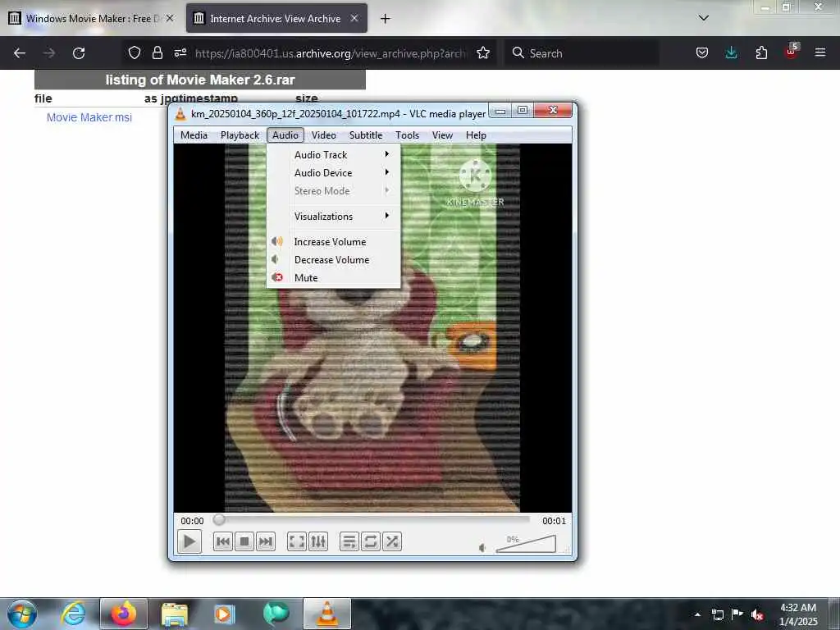Choose Decrease Volume
840x630 pixels.
click(333, 260)
